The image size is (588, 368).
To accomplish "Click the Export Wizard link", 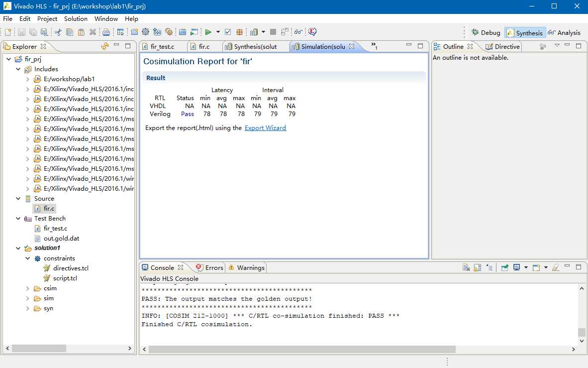I will (265, 128).
